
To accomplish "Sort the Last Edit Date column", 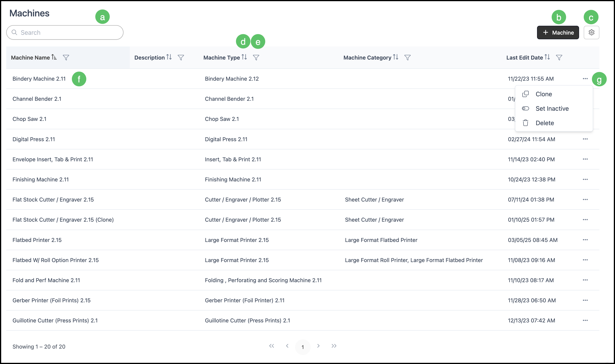I will pos(547,57).
